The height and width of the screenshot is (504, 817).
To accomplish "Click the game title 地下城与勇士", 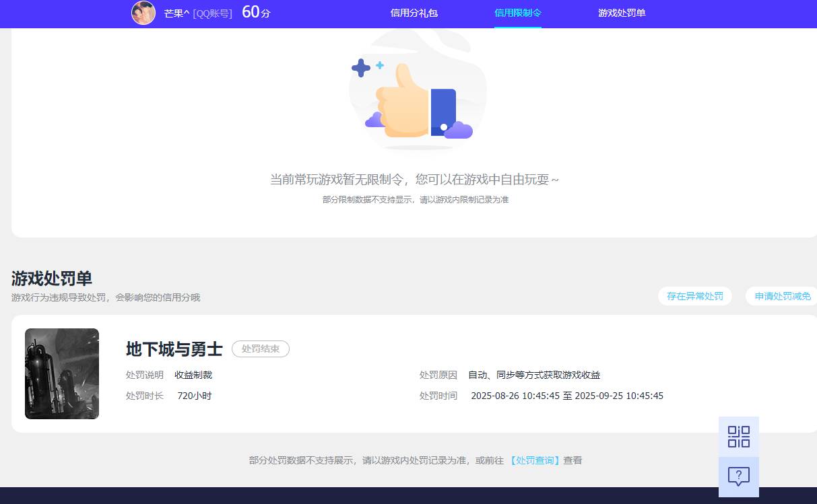I will (174, 349).
